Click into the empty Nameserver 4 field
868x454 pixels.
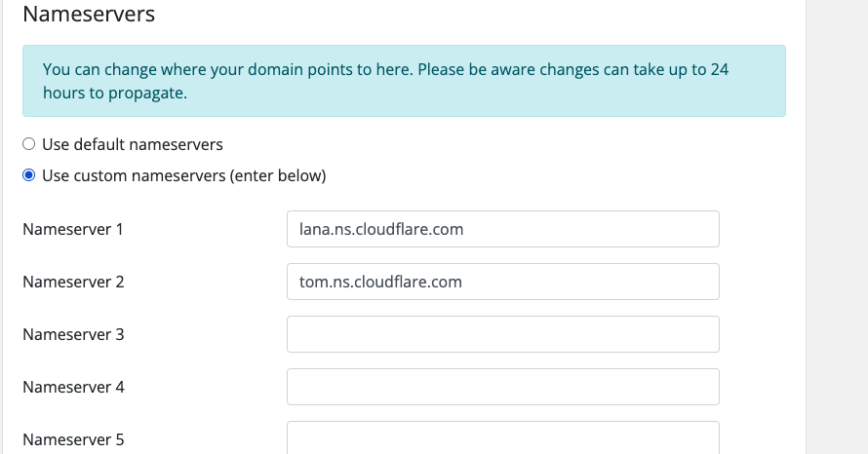pyautogui.click(x=502, y=387)
